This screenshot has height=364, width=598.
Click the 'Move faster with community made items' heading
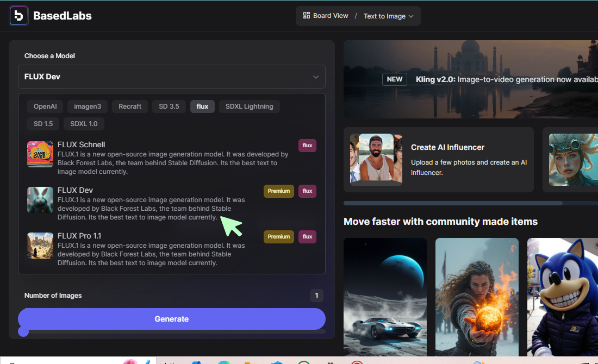[x=440, y=222]
